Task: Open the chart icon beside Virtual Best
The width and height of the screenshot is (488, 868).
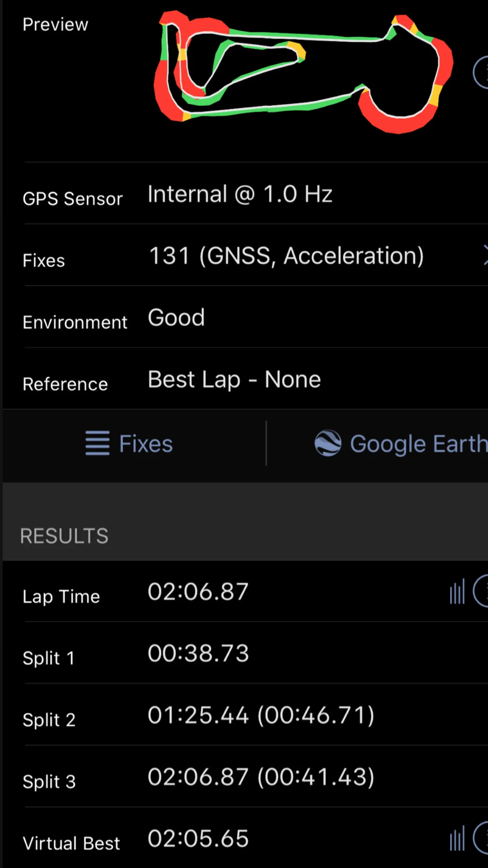Action: tap(457, 838)
